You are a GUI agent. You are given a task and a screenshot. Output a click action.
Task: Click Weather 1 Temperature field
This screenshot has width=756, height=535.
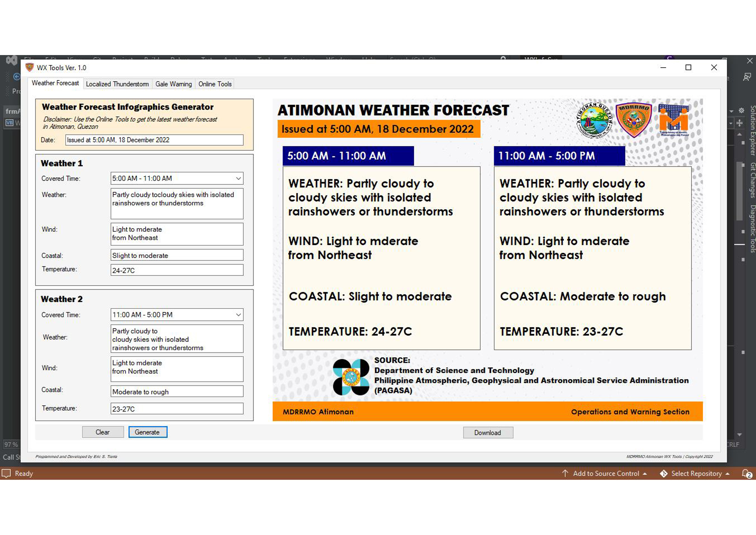(x=177, y=270)
